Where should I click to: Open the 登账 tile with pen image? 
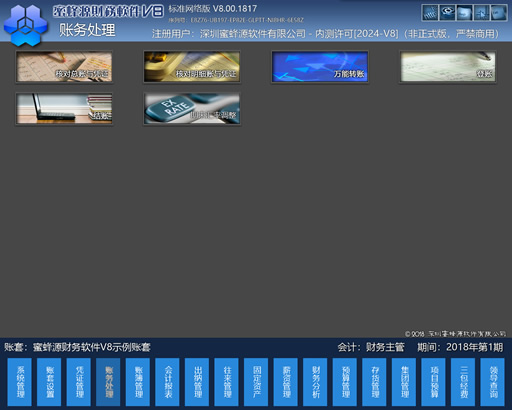point(448,67)
